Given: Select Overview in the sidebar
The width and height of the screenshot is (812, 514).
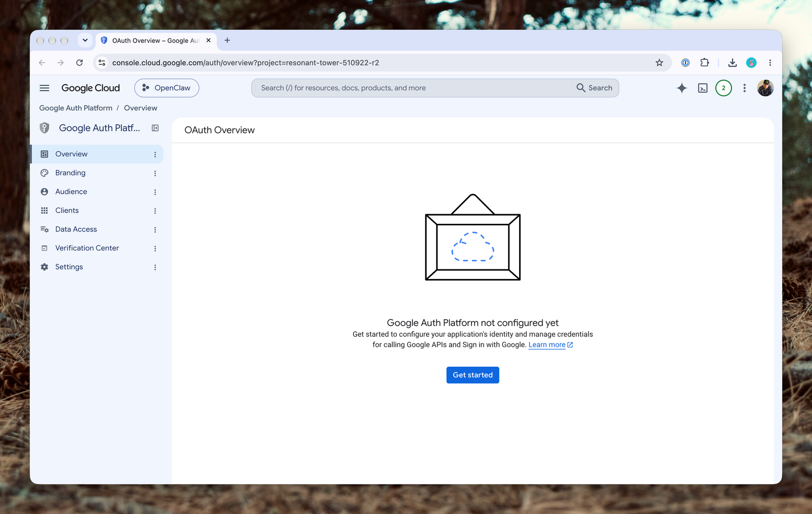Looking at the screenshot, I should pos(97,154).
